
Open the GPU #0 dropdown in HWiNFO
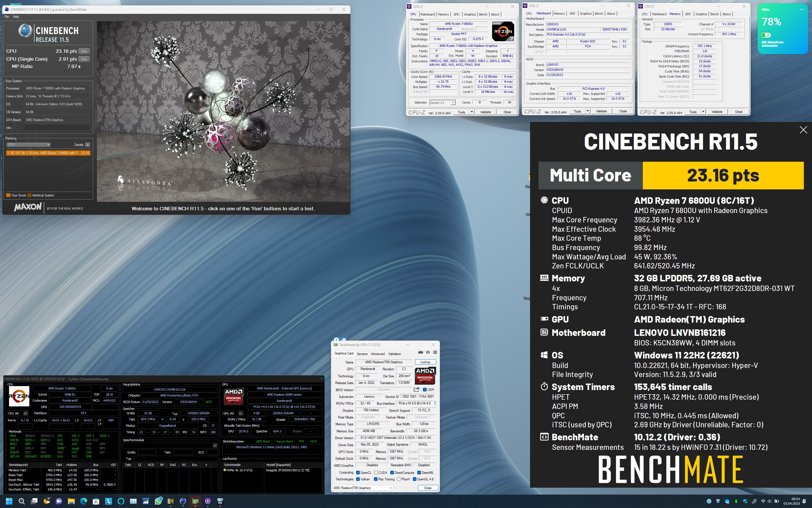click(x=233, y=413)
